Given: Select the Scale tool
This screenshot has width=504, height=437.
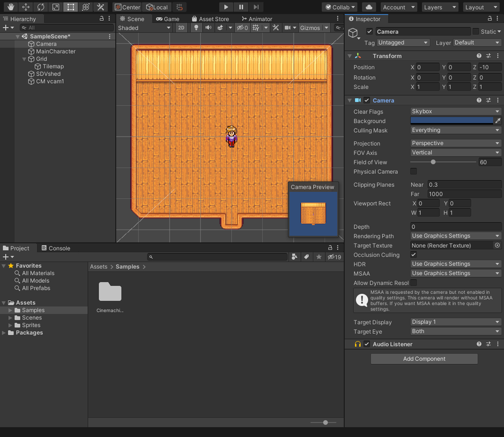Looking at the screenshot, I should coord(55,7).
